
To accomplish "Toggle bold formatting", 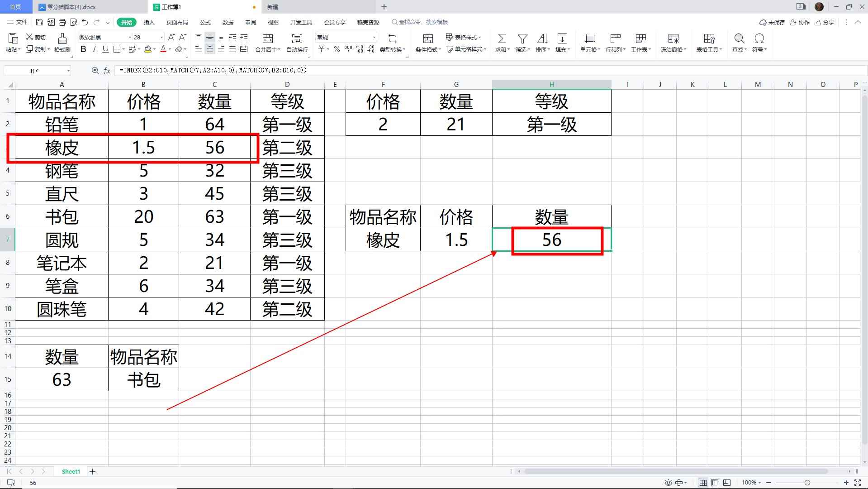I will pyautogui.click(x=83, y=49).
